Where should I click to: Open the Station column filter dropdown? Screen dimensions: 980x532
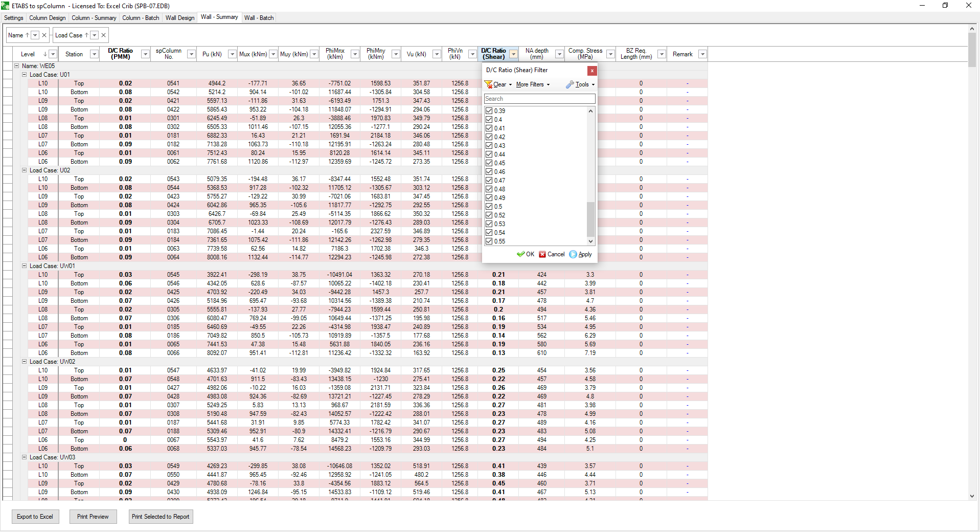(x=94, y=54)
